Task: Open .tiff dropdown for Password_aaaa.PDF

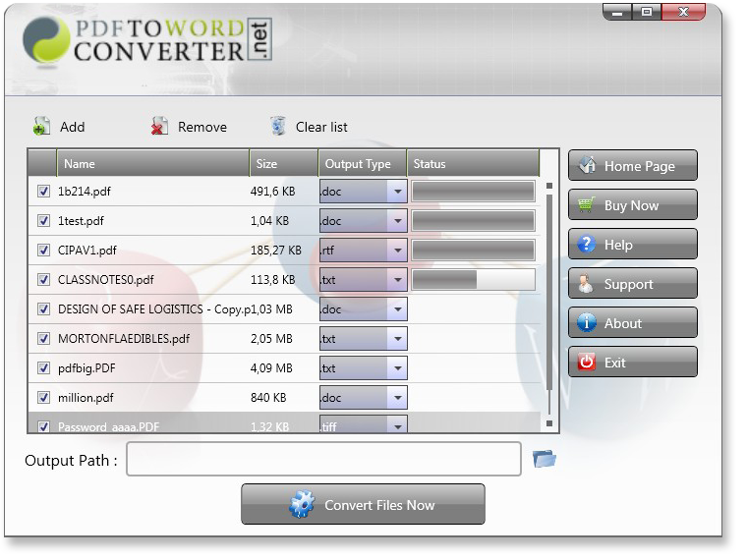Action: (x=397, y=425)
